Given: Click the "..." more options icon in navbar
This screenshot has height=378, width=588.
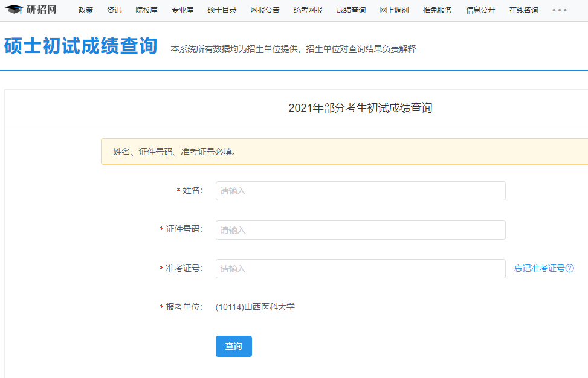Looking at the screenshot, I should 559,10.
